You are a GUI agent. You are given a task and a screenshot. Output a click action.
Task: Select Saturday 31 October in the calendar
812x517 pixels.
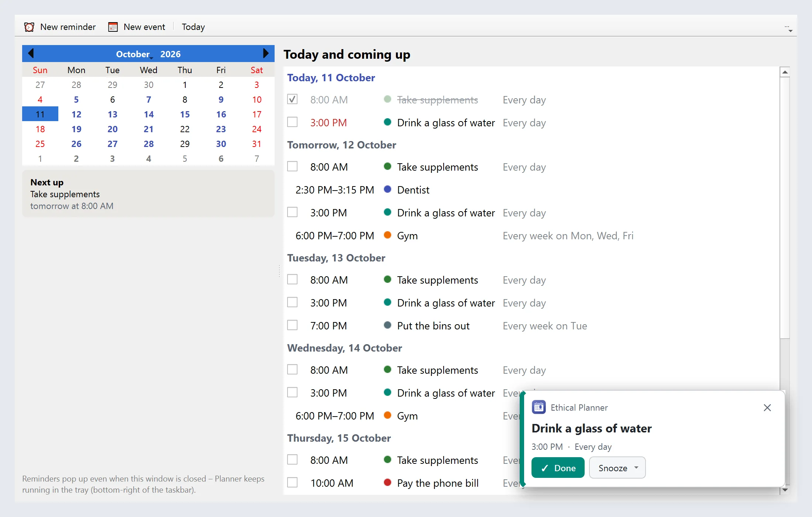click(257, 144)
